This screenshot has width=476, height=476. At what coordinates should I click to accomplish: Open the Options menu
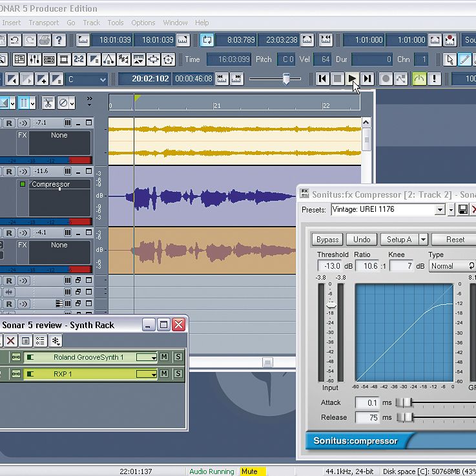tap(143, 23)
